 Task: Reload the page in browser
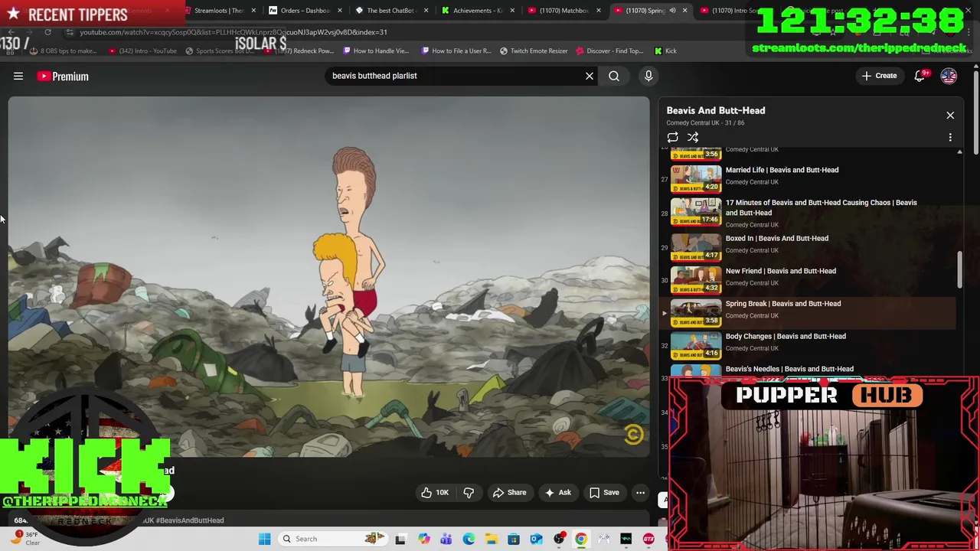pyautogui.click(x=47, y=32)
